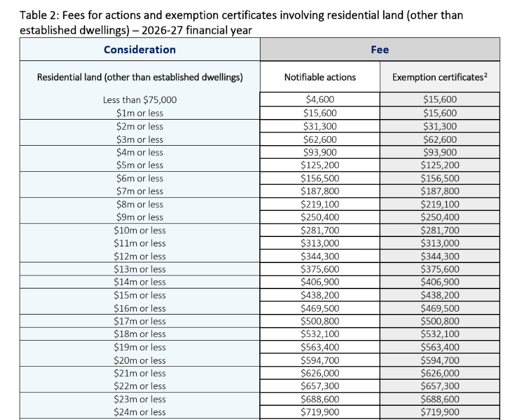
Task: Click the $250,400 exemption certificates value
Action: click(x=440, y=217)
